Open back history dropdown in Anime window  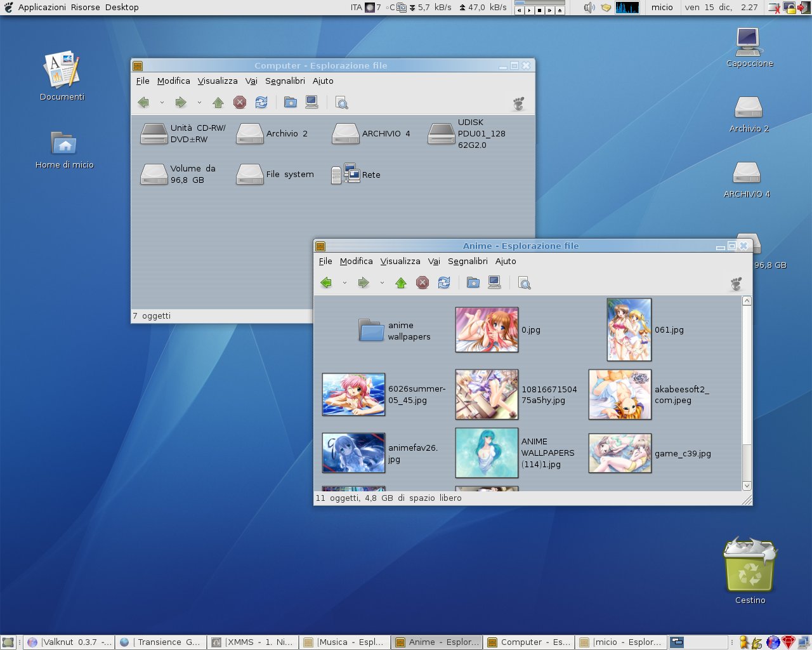344,283
